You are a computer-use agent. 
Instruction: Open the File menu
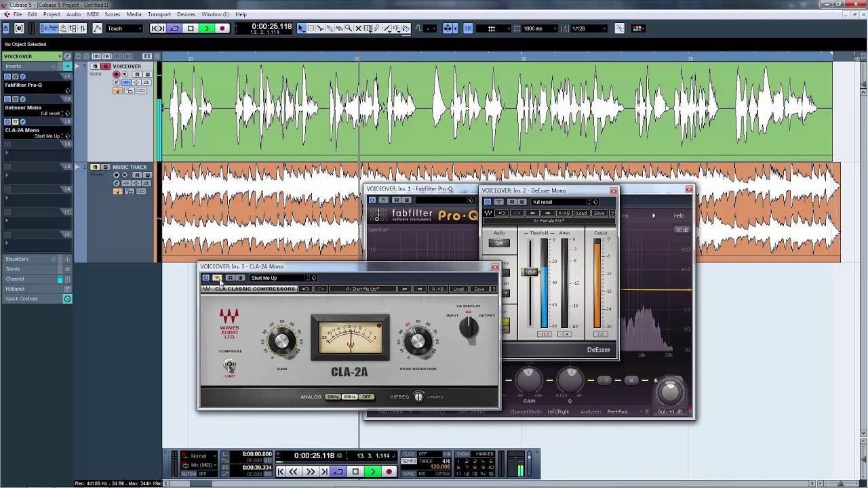click(18, 14)
